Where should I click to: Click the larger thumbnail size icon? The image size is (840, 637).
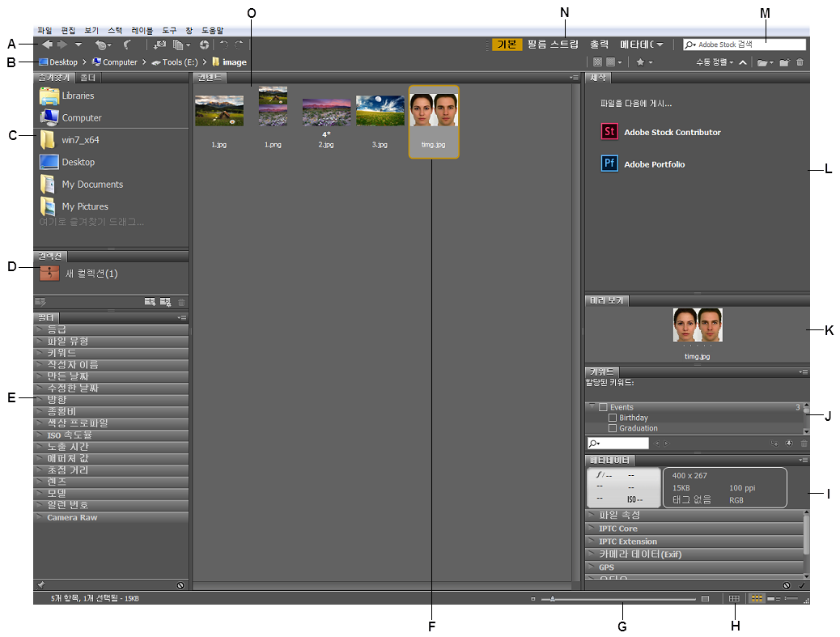pyautogui.click(x=705, y=598)
